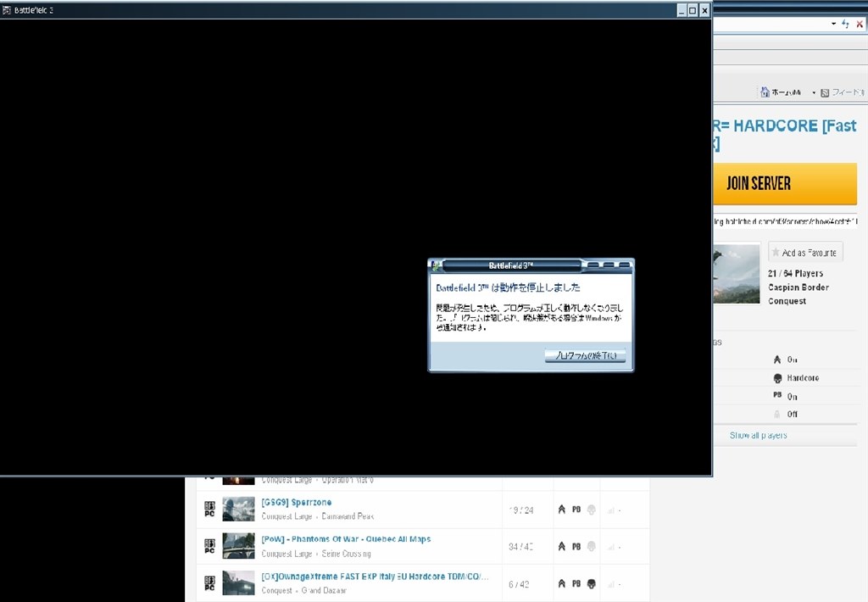Click the ranked chevron icon on Sperrzone row
This screenshot has height=602, width=868.
(561, 509)
